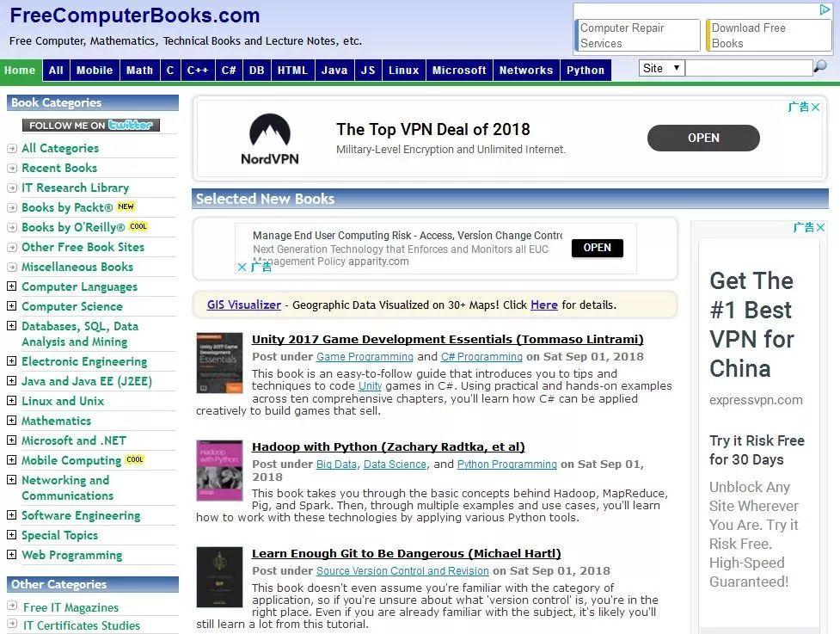The height and width of the screenshot is (634, 840).
Task: Open the Game Programming category link
Action: (365, 357)
